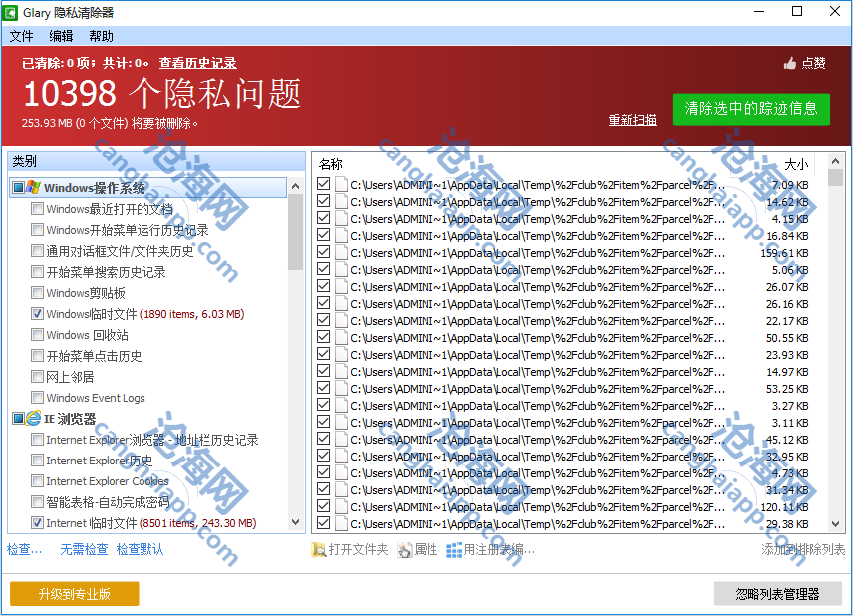Enable the Internet Explorer历史 checkbox
This screenshot has width=853, height=616.
pos(37,460)
